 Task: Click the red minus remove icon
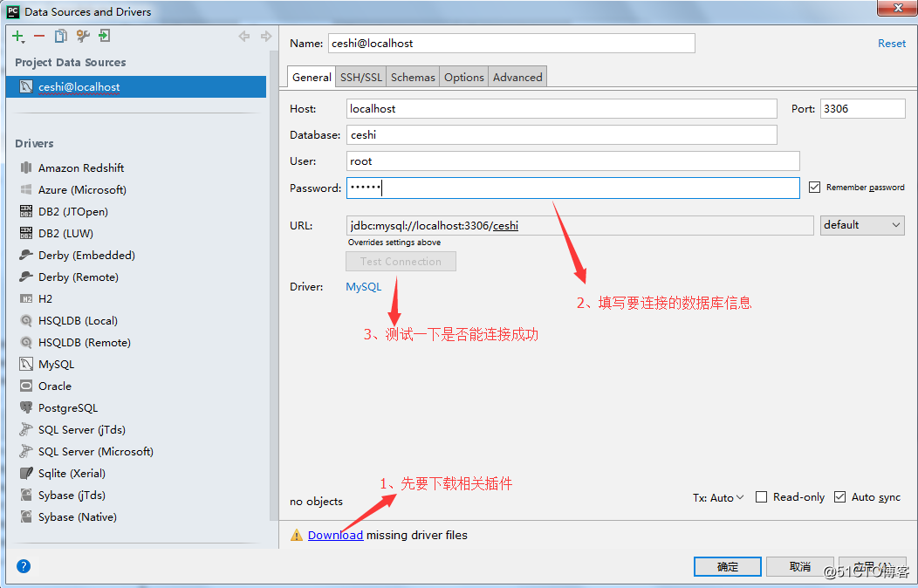point(39,37)
